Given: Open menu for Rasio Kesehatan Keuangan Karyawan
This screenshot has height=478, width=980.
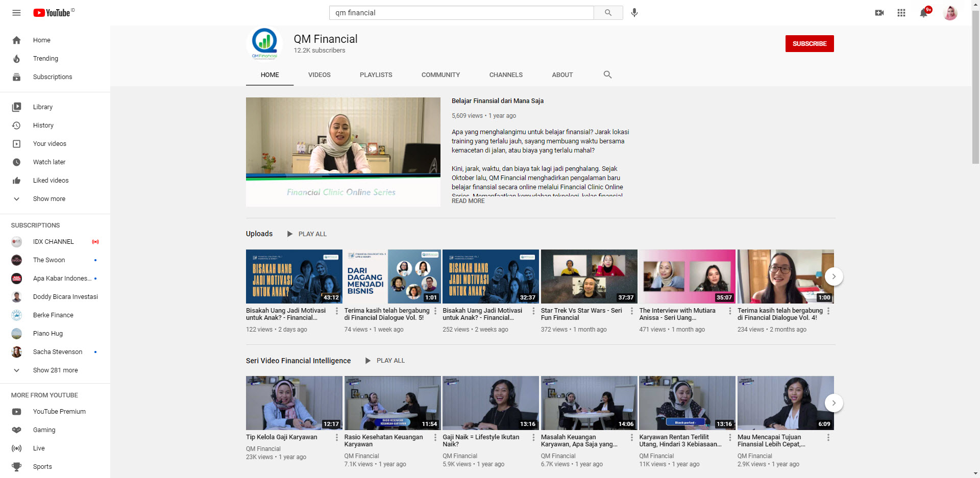Looking at the screenshot, I should point(435,438).
